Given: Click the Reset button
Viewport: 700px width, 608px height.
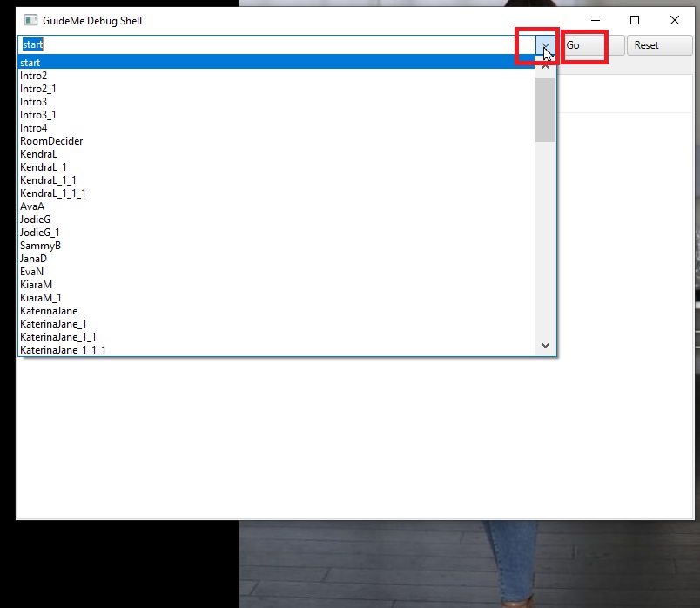Looking at the screenshot, I should tap(659, 45).
